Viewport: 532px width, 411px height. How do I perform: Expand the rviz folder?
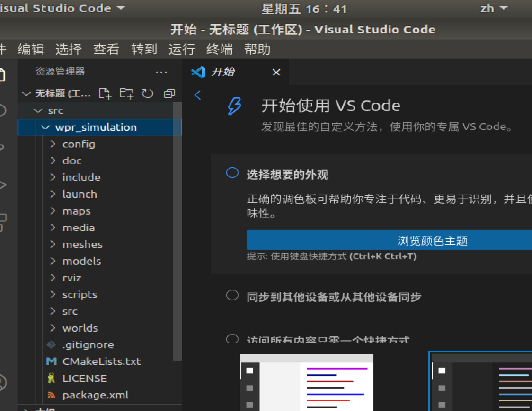(x=53, y=278)
